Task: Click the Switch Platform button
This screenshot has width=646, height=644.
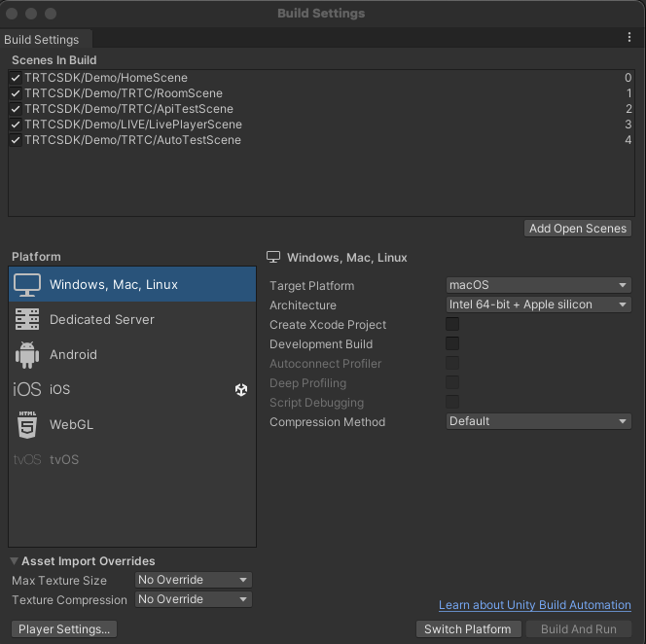Action: [467, 629]
